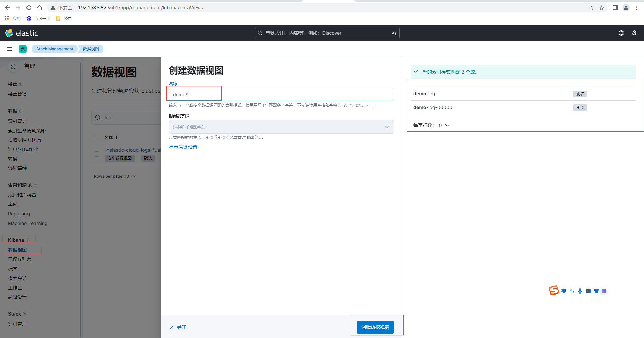Click the 名称 input containing demo*

point(281,95)
